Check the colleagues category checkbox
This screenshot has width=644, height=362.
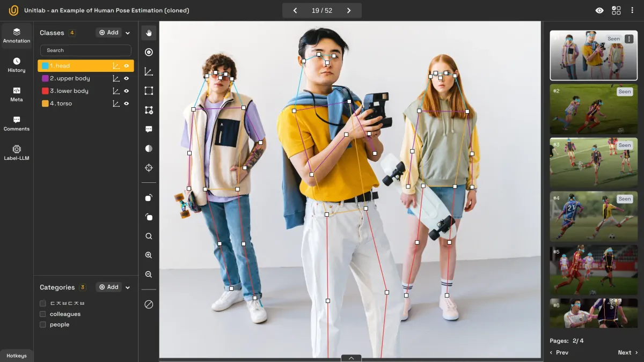43,314
